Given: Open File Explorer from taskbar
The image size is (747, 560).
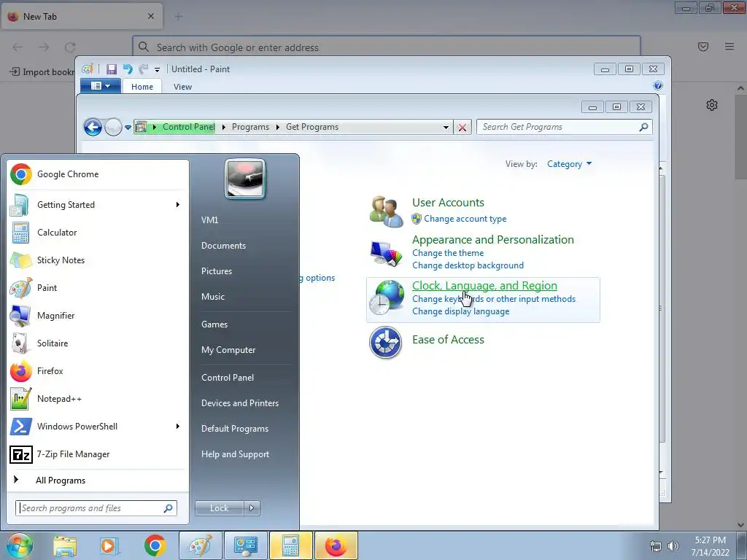Looking at the screenshot, I should pyautogui.click(x=65, y=545).
